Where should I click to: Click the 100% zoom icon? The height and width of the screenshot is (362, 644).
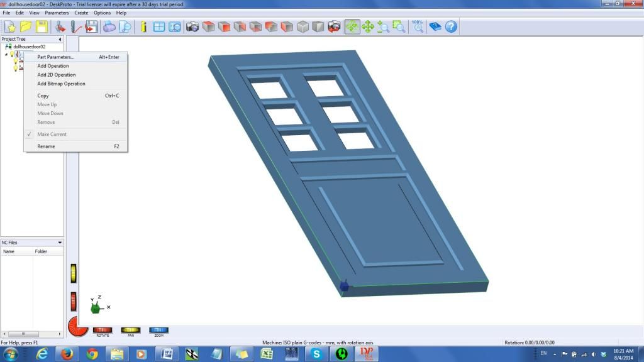[x=418, y=26]
